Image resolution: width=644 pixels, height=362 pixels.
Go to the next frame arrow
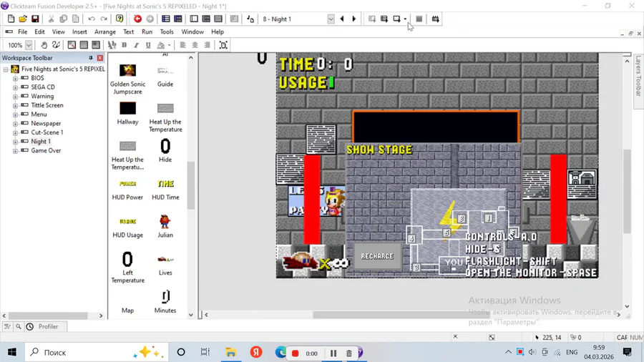354,19
